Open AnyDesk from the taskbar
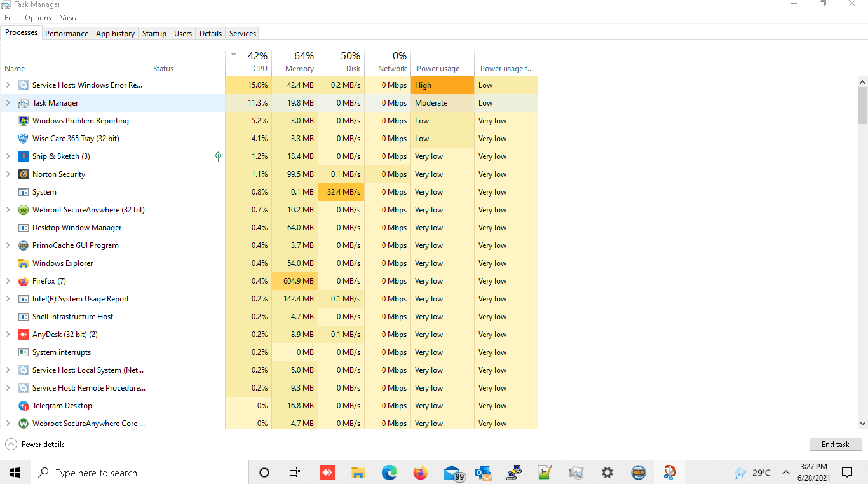Screen dimensions: 868x484 pos(327,473)
